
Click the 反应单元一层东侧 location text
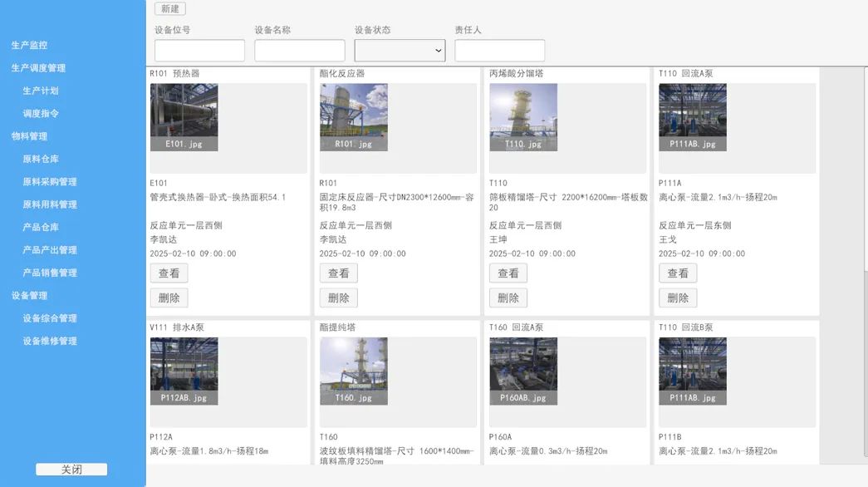click(x=694, y=225)
